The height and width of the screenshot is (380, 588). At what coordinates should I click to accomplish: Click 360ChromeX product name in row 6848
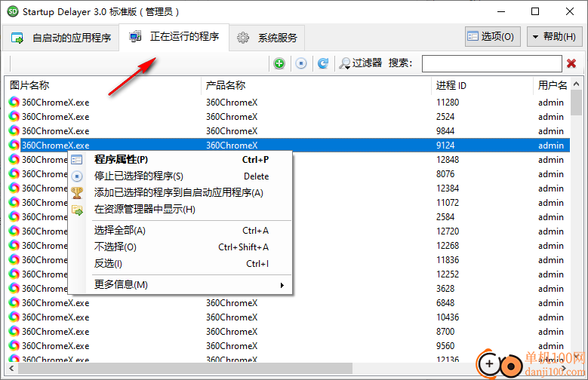(232, 303)
